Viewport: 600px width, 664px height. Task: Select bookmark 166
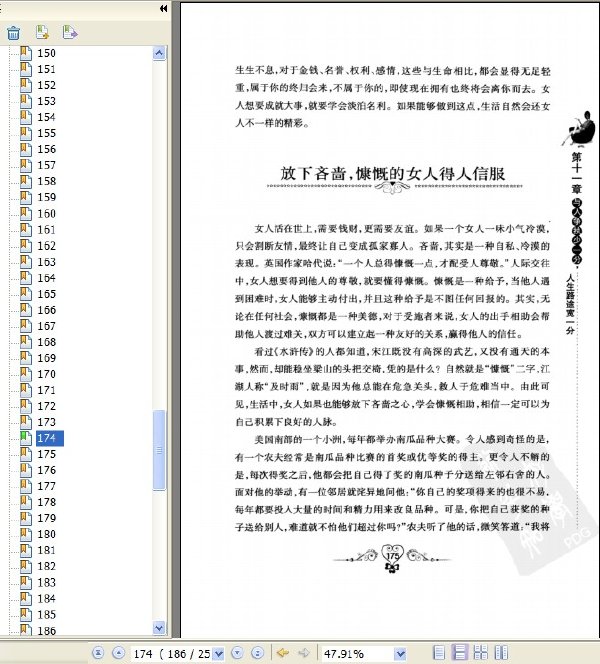click(x=46, y=310)
